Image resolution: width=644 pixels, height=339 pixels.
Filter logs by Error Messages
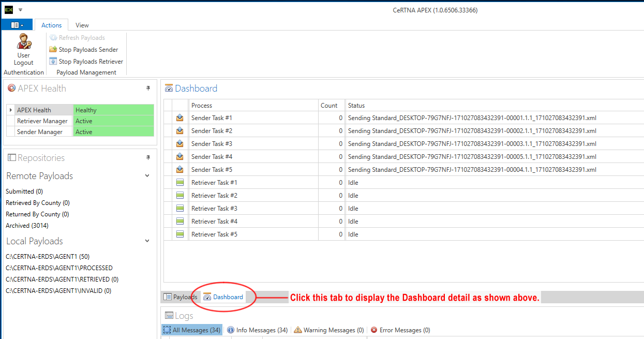(400, 330)
